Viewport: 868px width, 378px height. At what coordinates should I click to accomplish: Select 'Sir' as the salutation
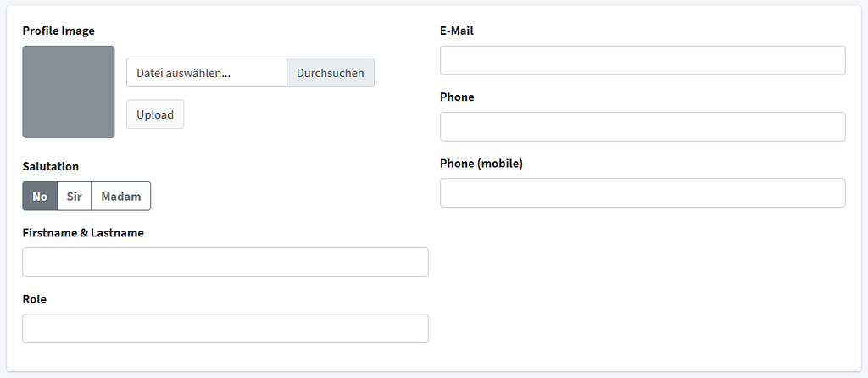tap(75, 197)
